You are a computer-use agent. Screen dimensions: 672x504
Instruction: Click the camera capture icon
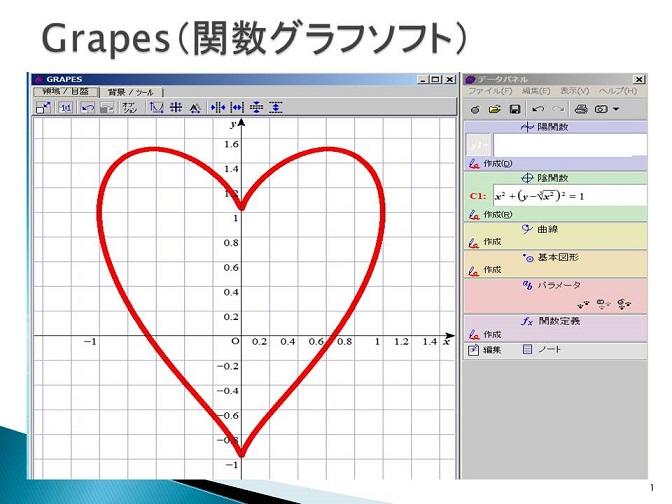pyautogui.click(x=601, y=109)
